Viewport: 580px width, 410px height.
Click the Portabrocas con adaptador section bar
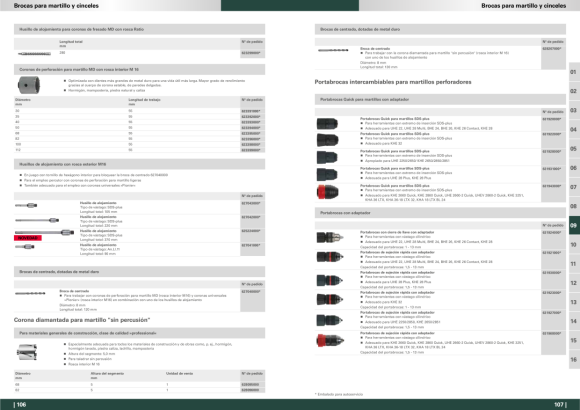(440, 213)
